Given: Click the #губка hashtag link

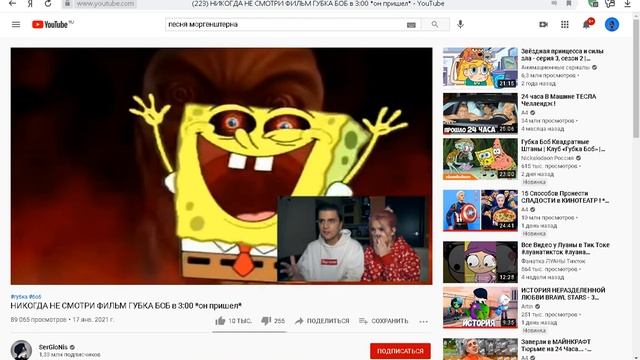Looking at the screenshot, I should pos(19,297).
